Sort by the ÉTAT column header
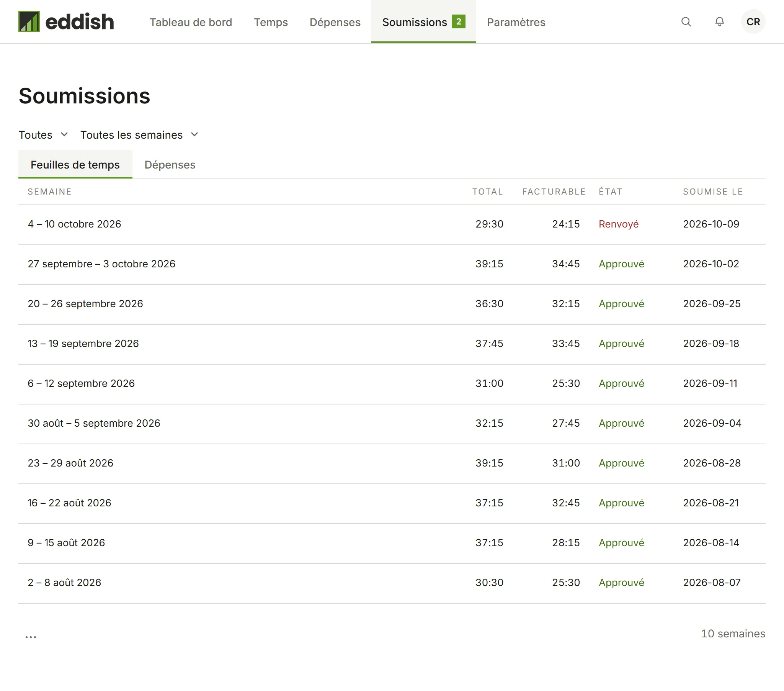Screen dimensions: 784x691 tap(611, 192)
